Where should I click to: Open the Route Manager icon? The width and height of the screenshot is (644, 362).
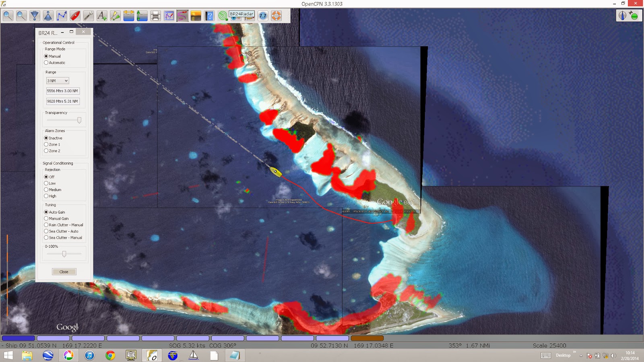click(x=169, y=16)
